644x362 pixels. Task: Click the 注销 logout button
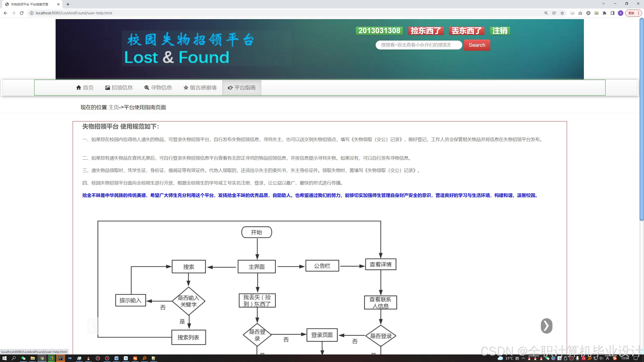(x=500, y=31)
